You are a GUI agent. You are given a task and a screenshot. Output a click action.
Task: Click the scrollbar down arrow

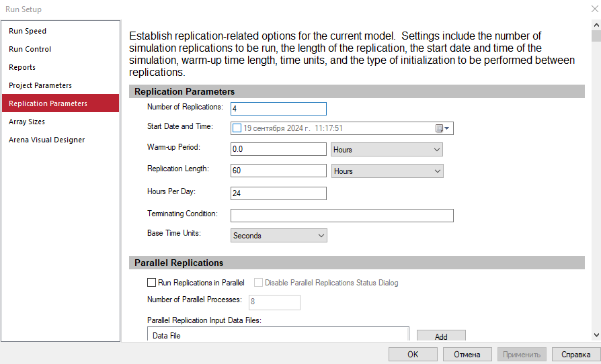click(596, 335)
